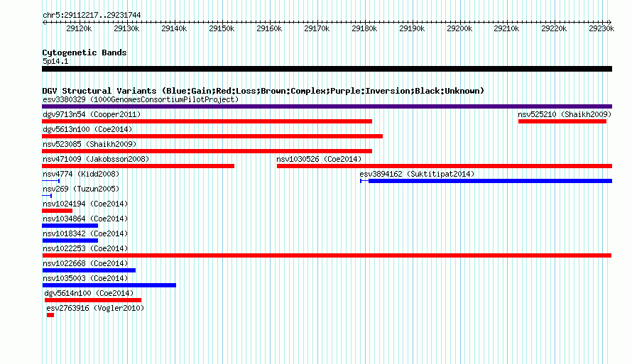The image size is (632, 364).
Task: Click the dgv5614n100 red bar
Action: point(93,300)
